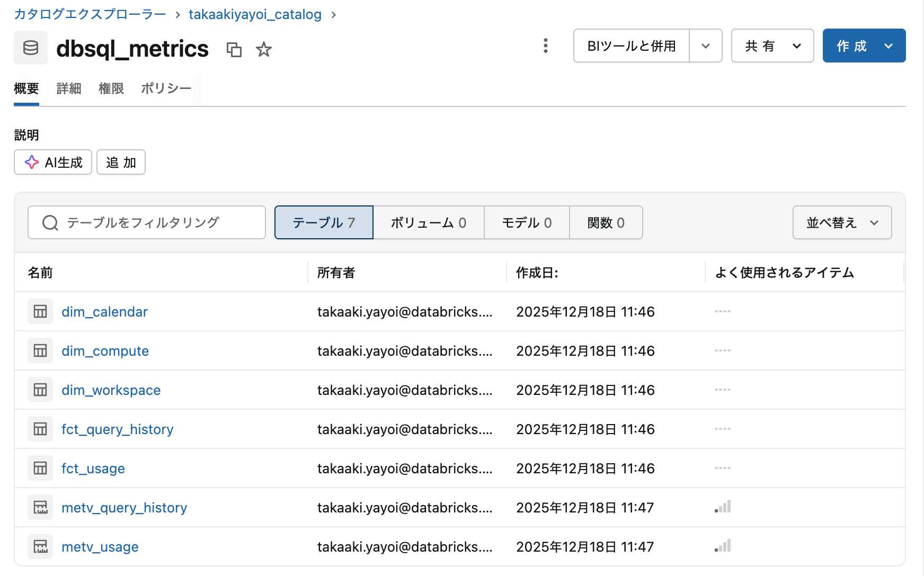Image resolution: width=924 pixels, height=576 pixels.
Task: Open the BIツールと併用 dropdown chevron
Action: 706,46
